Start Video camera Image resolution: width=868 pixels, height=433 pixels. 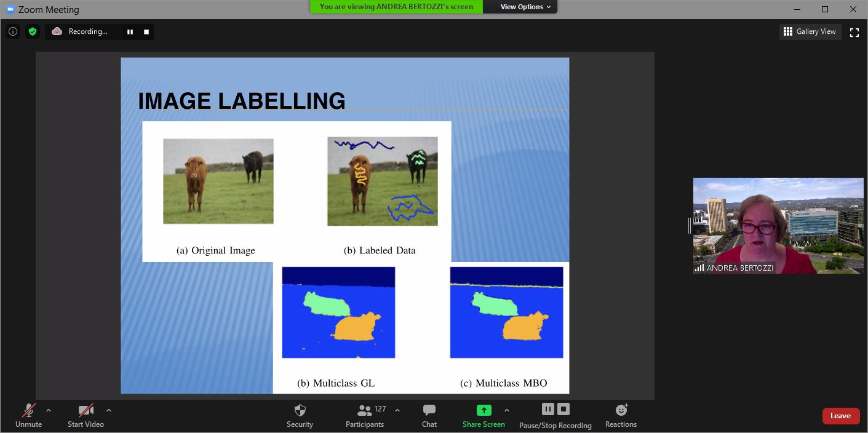(x=86, y=416)
